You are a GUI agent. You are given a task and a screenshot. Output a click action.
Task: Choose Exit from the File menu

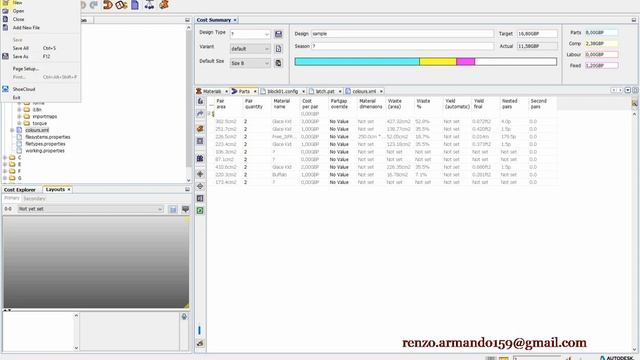[16, 98]
